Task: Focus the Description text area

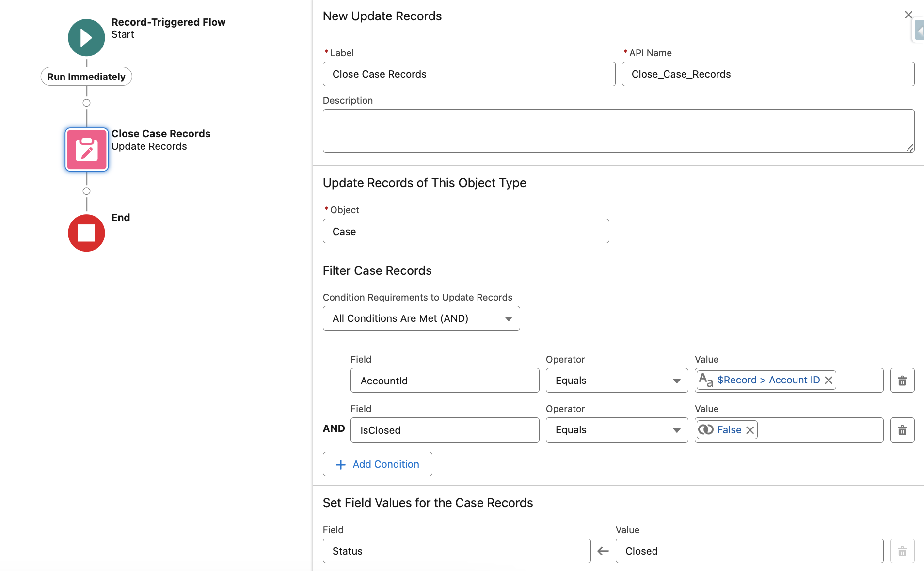Action: [618, 131]
